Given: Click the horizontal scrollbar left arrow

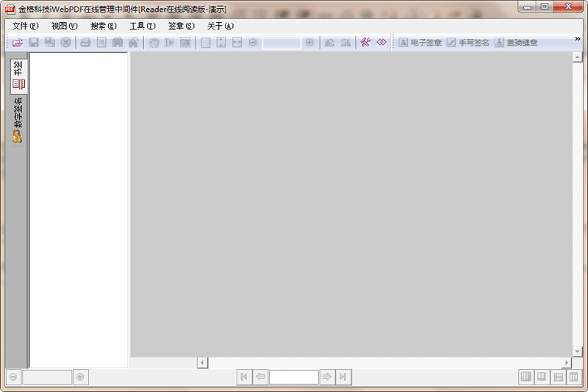Looking at the screenshot, I should pyautogui.click(x=203, y=363).
